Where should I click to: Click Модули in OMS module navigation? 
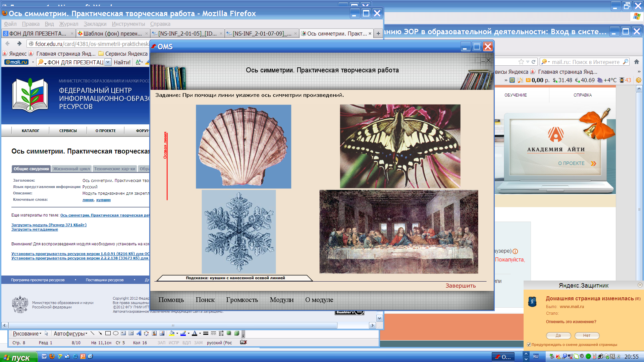tap(282, 300)
